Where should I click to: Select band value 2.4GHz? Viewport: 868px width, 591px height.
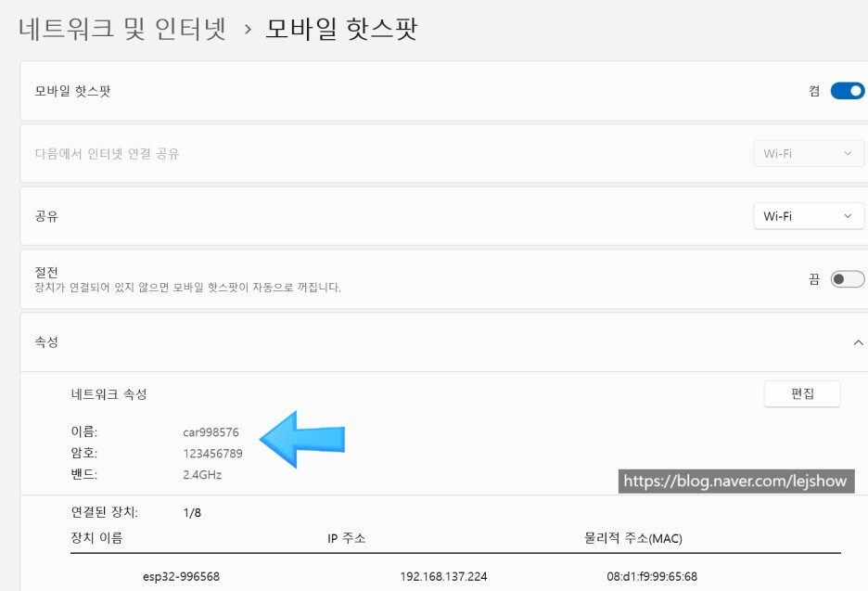point(202,475)
